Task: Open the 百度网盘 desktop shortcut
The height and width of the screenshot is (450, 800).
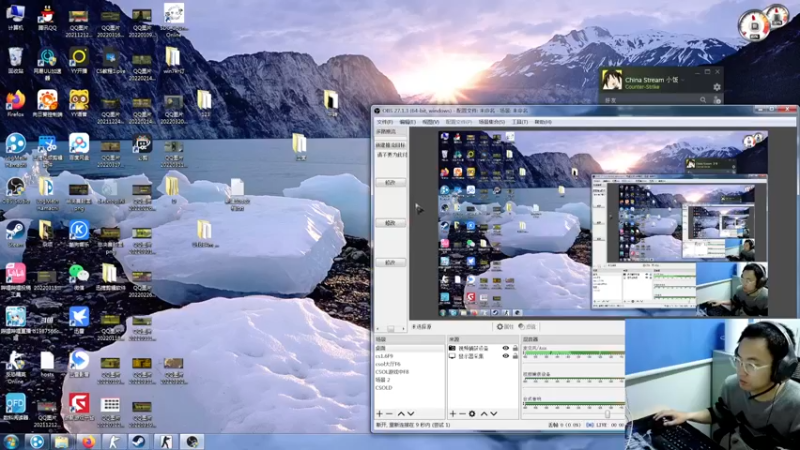Action: [x=79, y=147]
